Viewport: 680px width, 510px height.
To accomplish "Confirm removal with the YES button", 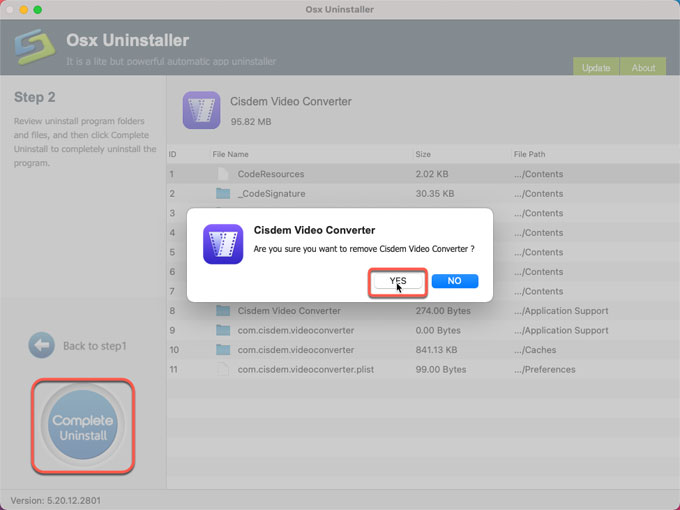I will click(x=398, y=281).
